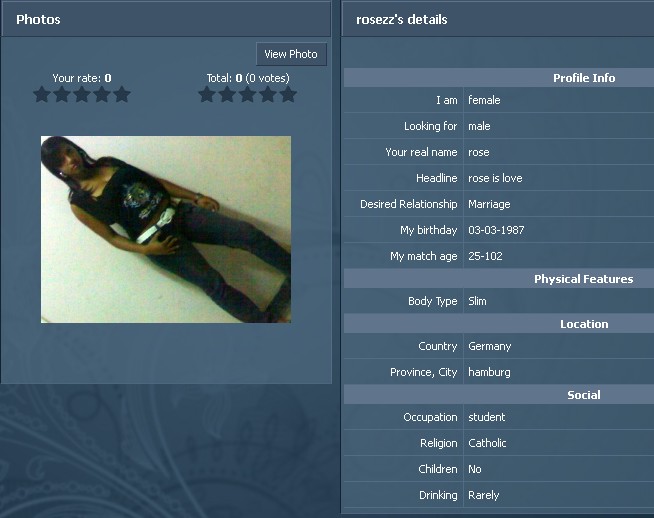Rate the photo two stars
The image size is (654, 518).
62,94
